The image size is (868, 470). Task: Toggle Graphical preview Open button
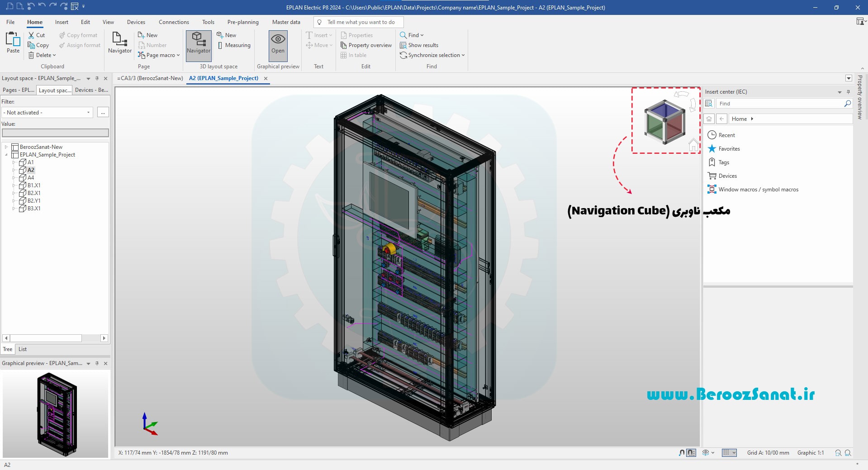pyautogui.click(x=278, y=43)
